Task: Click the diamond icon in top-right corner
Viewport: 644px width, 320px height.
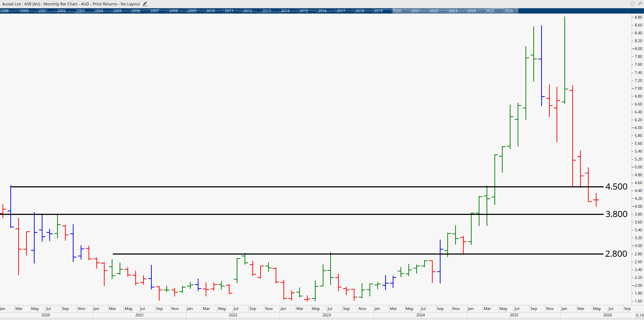Action: [633, 4]
